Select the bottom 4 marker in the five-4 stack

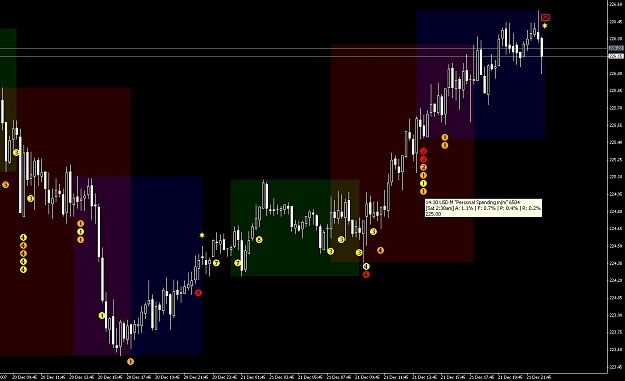[x=23, y=270]
